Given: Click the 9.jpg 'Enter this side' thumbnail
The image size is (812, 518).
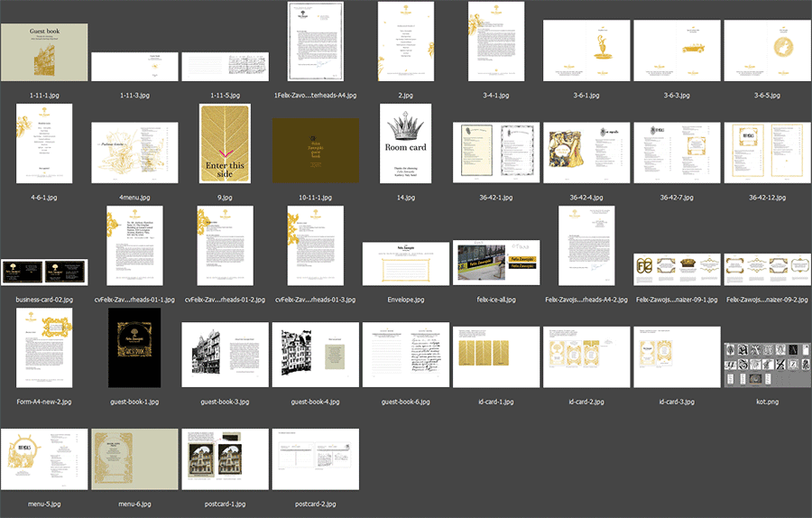Looking at the screenshot, I should (x=225, y=144).
